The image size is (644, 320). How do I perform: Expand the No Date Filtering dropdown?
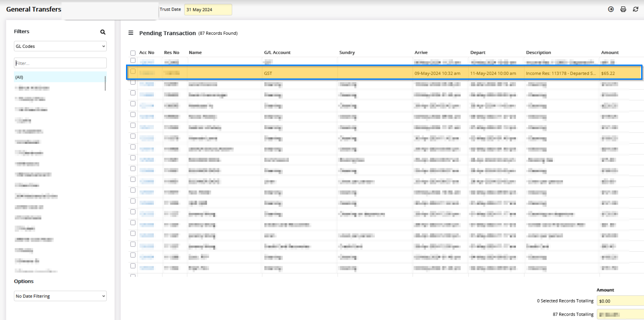click(60, 296)
